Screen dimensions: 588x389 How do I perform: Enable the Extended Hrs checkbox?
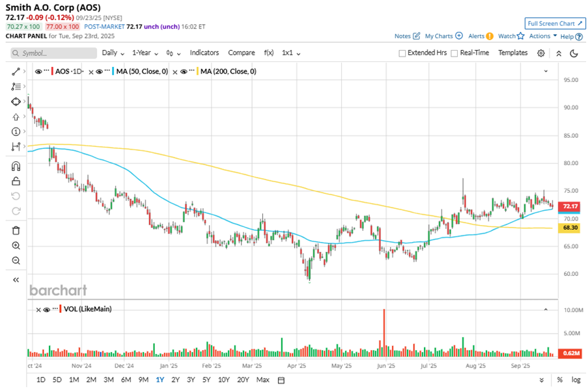402,53
